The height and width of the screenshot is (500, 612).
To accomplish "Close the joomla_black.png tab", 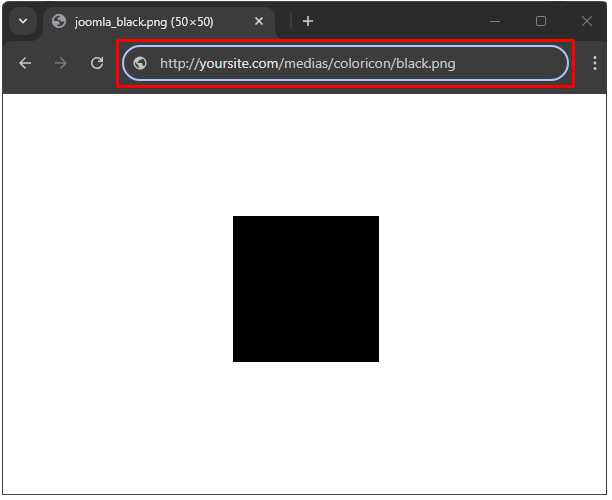I will (x=259, y=21).
